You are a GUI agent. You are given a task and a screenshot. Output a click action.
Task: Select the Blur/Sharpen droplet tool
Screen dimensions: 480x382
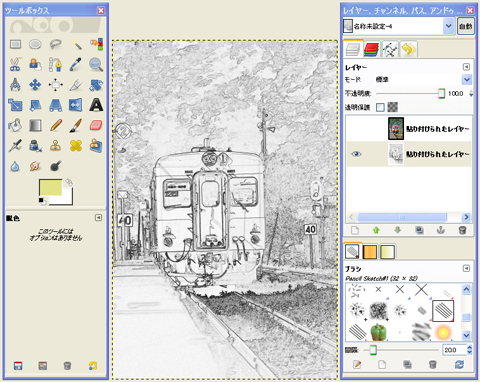click(15, 166)
